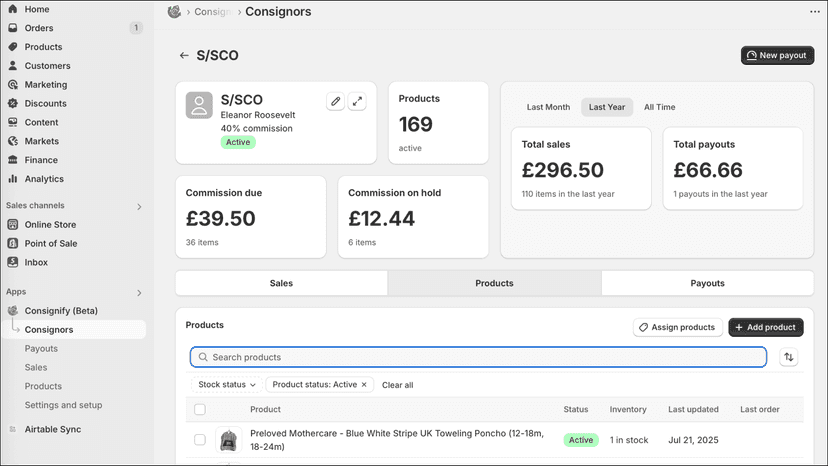Go back using the arrow beside S/SCO
This screenshot has height=466, width=828.
coord(184,55)
